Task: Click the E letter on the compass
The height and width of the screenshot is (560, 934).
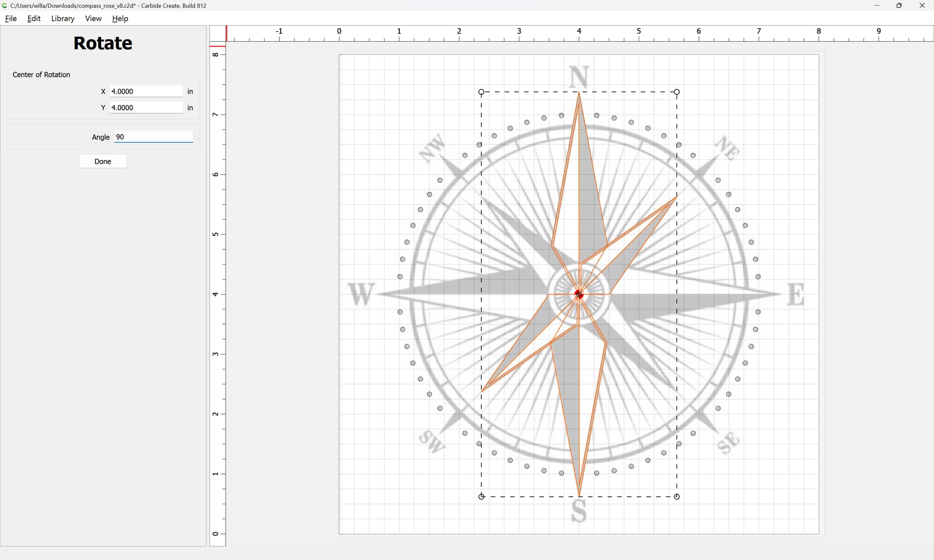Action: point(796,295)
